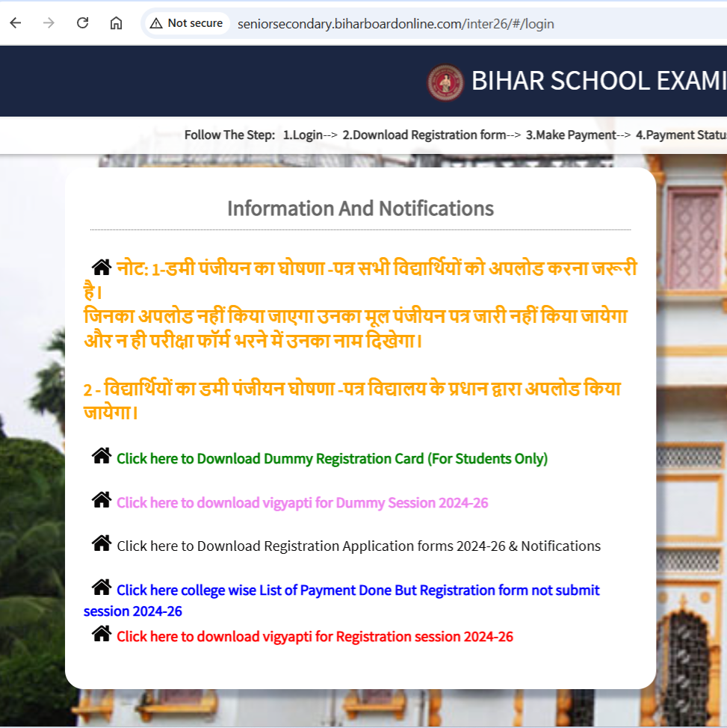Click the 'Follow The Step:' label
727x728 pixels.
(x=230, y=135)
